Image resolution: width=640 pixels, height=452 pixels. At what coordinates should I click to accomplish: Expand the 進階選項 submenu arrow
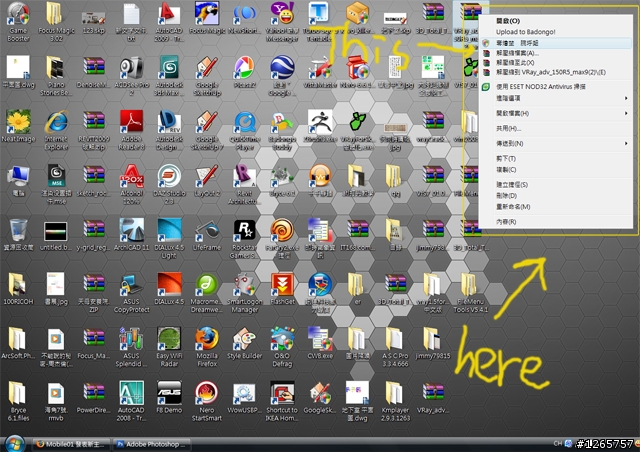[x=626, y=98]
